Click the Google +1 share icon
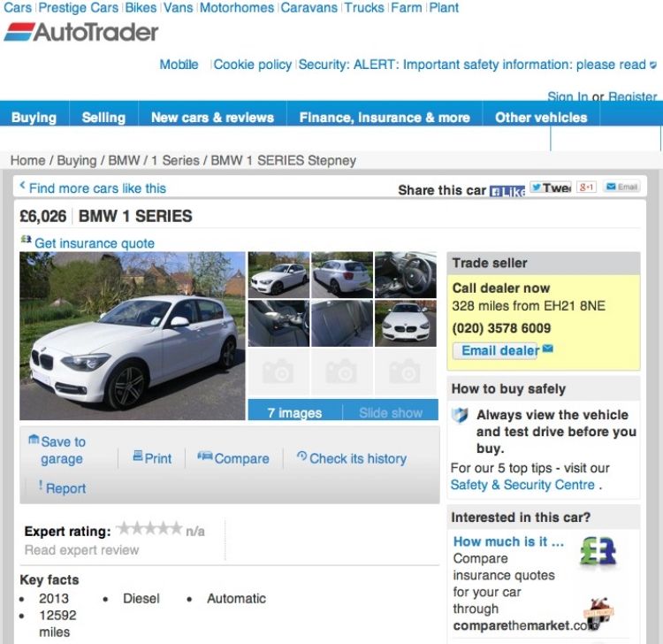The height and width of the screenshot is (644, 663). tap(586, 187)
